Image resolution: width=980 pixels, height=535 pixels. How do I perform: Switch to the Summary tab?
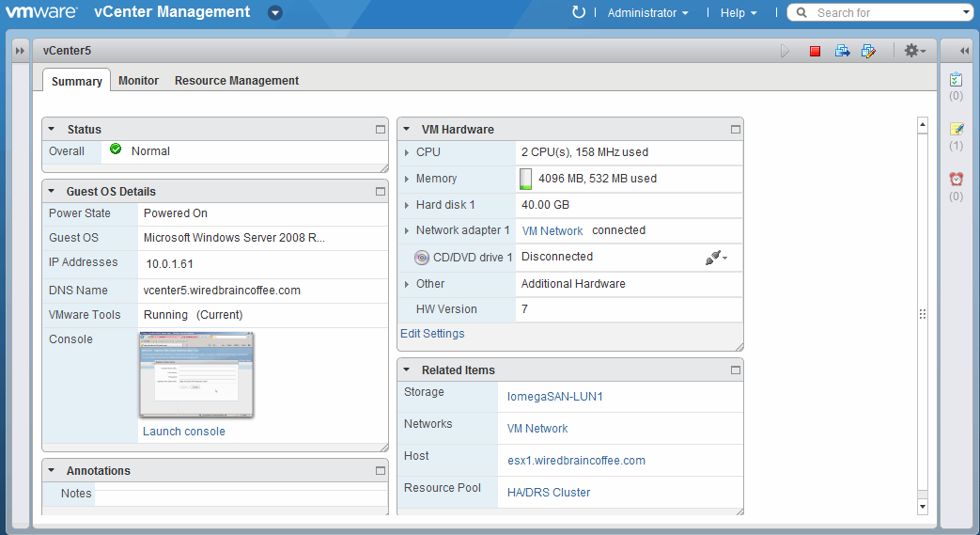coord(77,81)
